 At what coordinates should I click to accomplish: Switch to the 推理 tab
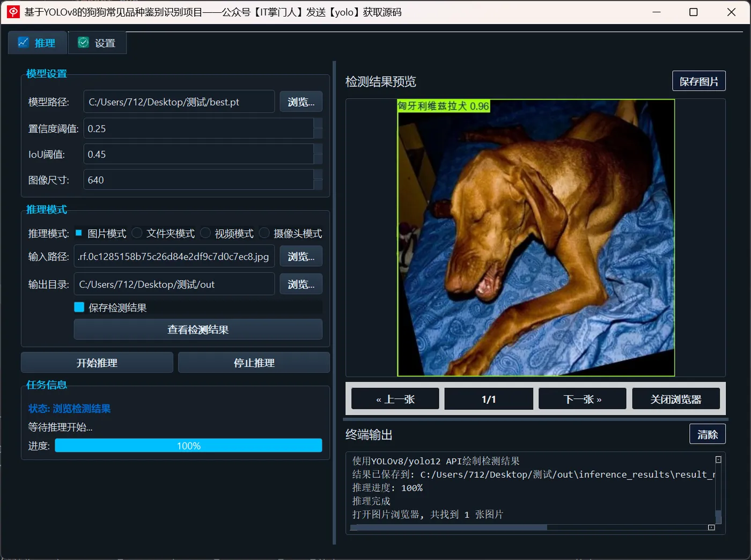pyautogui.click(x=37, y=43)
